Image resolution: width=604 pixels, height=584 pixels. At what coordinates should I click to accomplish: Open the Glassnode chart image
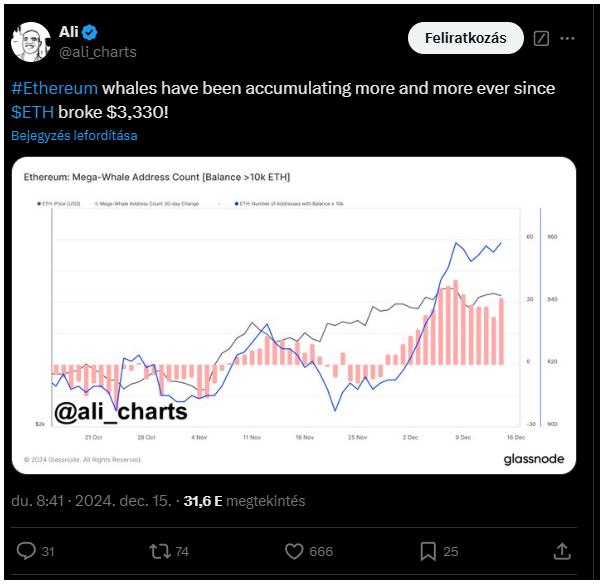[294, 315]
